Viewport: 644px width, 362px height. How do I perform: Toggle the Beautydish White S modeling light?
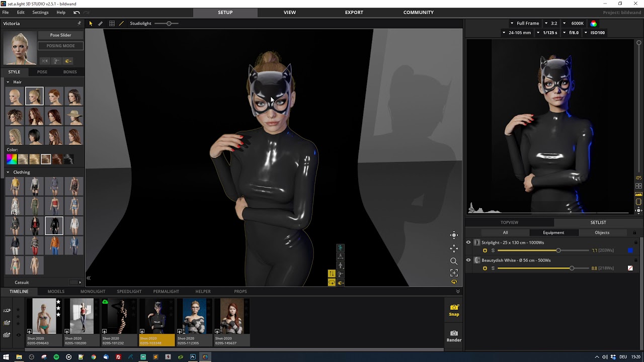(x=493, y=268)
